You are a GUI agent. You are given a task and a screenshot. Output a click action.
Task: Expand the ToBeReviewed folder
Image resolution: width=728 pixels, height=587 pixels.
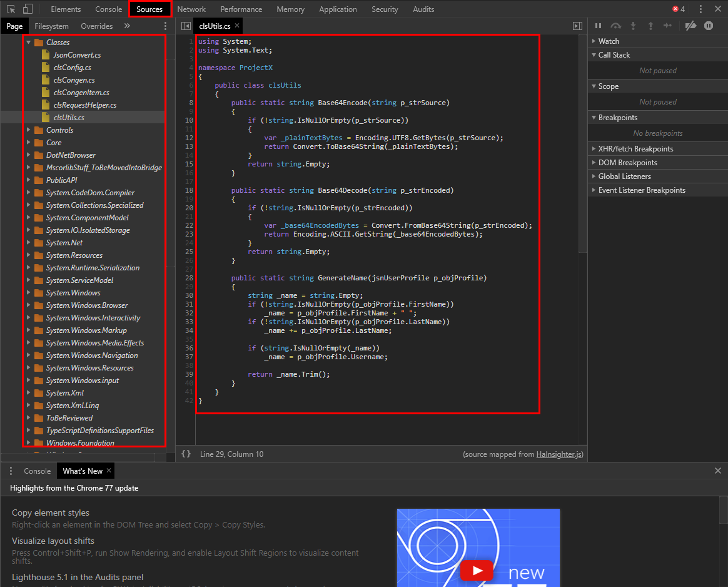29,418
